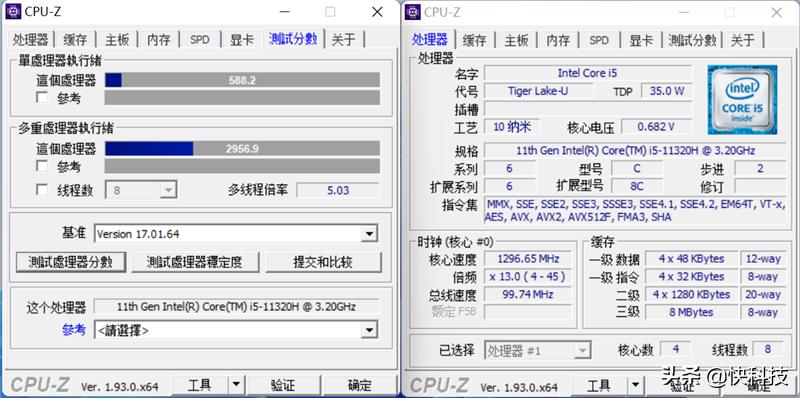Click the 这个处理器 name field with i5-11320H
This screenshot has width=800, height=398.
236,307
